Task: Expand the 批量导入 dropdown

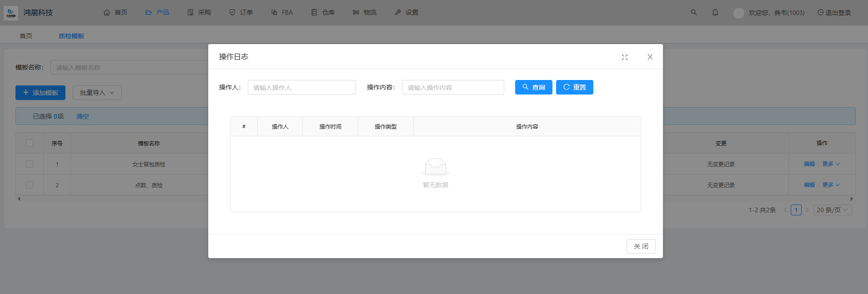Action: 97,93
